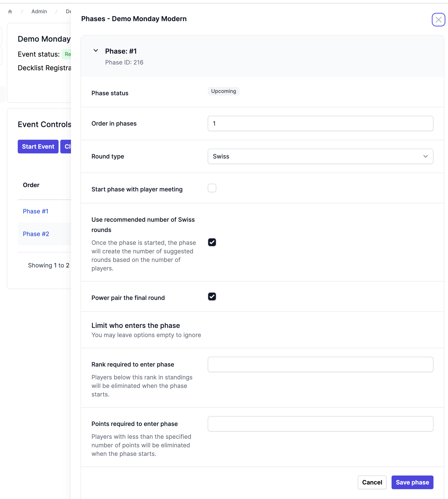The image size is (448, 499).
Task: Click Rank required to enter phase field
Action: pyautogui.click(x=320, y=364)
